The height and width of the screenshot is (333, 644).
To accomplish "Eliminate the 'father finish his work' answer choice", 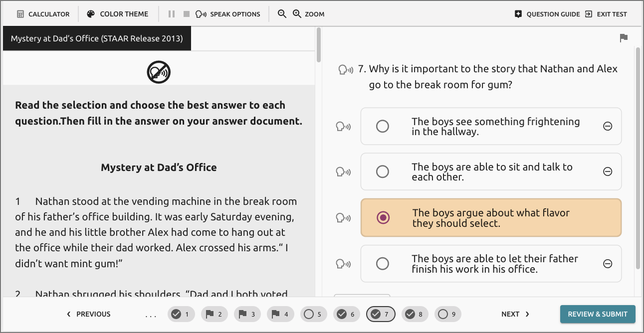I will click(x=608, y=264).
